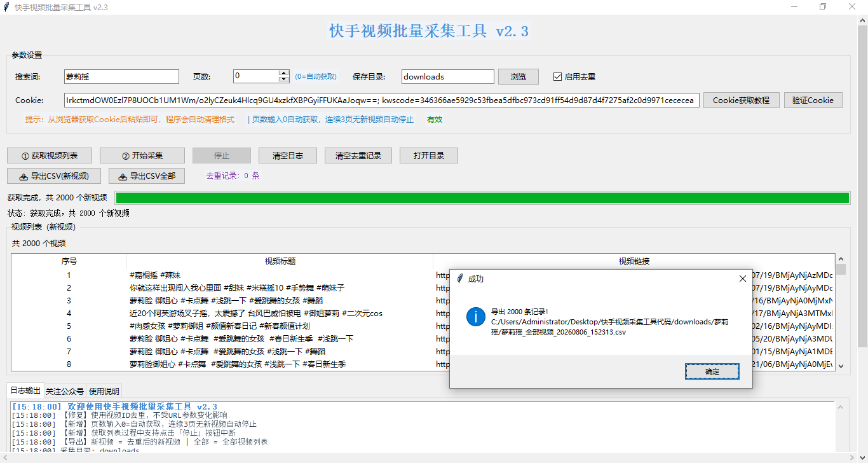
Task: Restore down the main window
Action: [824, 6]
